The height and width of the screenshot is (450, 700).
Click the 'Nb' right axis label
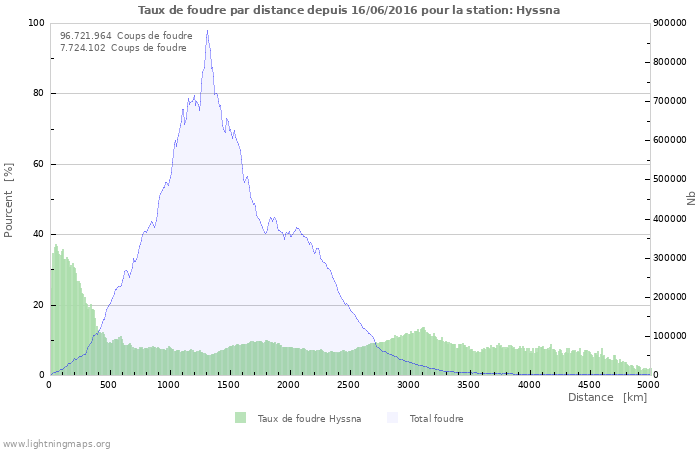(690, 199)
